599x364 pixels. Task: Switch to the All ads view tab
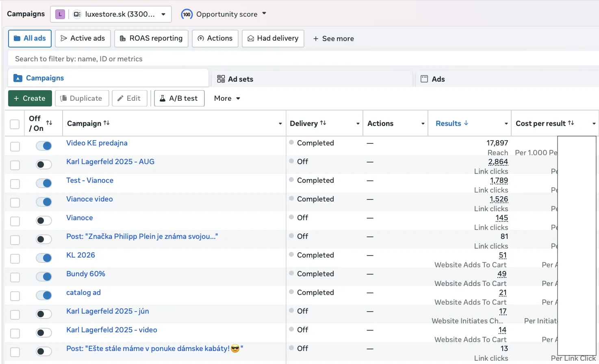point(30,39)
